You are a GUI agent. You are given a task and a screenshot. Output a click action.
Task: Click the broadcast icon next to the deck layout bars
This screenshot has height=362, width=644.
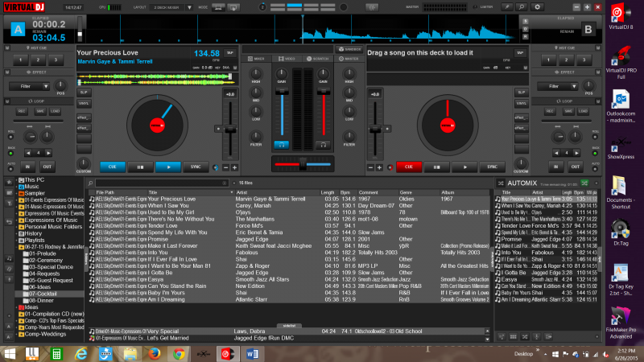pyautogui.click(x=373, y=7)
